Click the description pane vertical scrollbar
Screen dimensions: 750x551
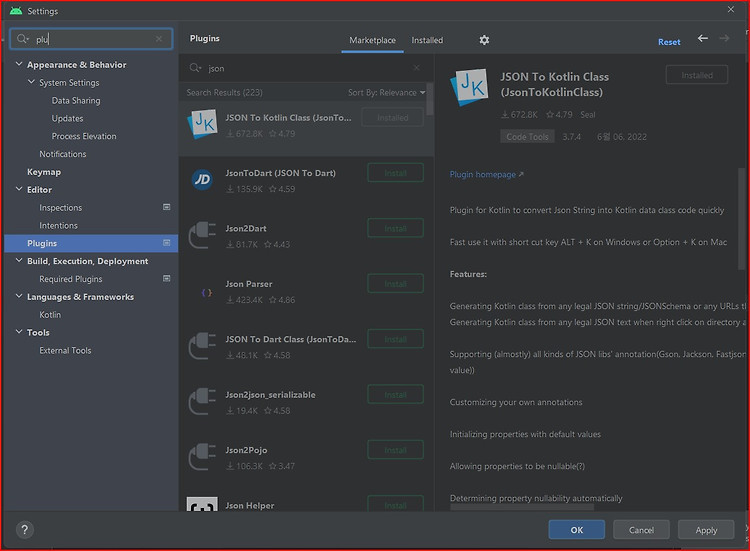(x=742, y=220)
